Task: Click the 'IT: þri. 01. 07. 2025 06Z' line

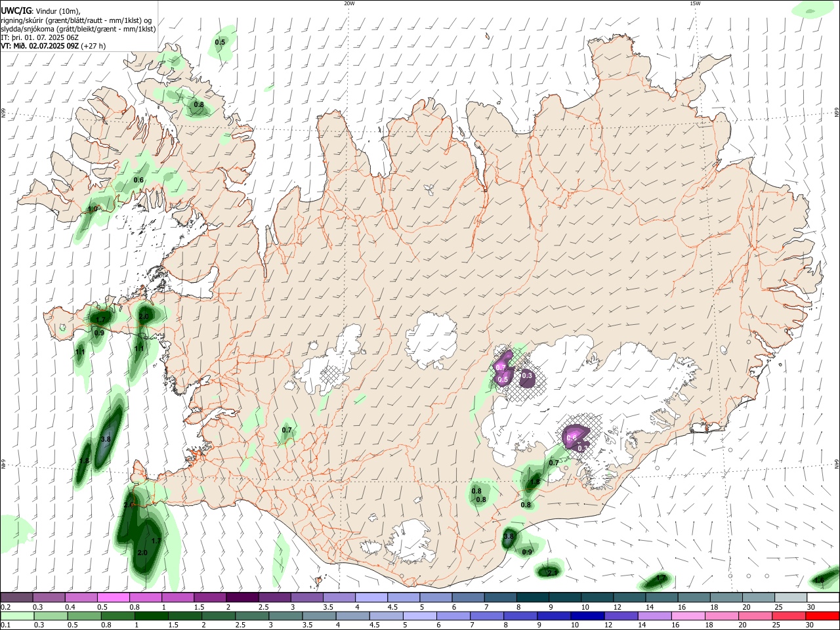Action: tap(39, 37)
